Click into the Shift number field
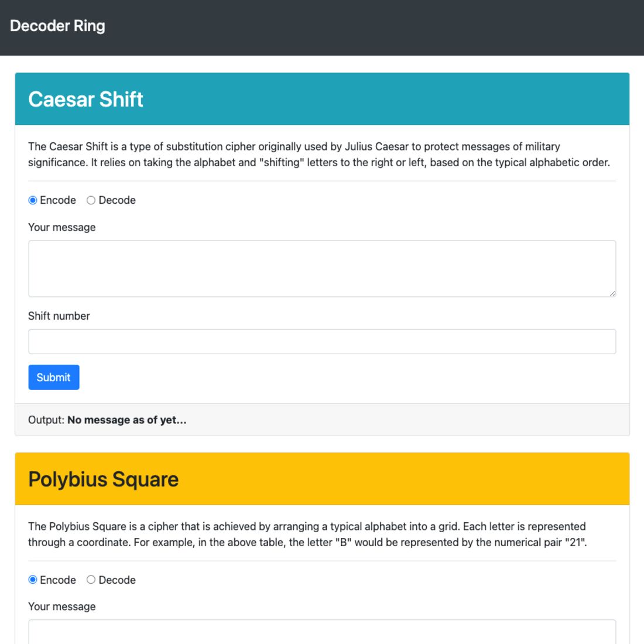644x644 pixels. (x=322, y=341)
